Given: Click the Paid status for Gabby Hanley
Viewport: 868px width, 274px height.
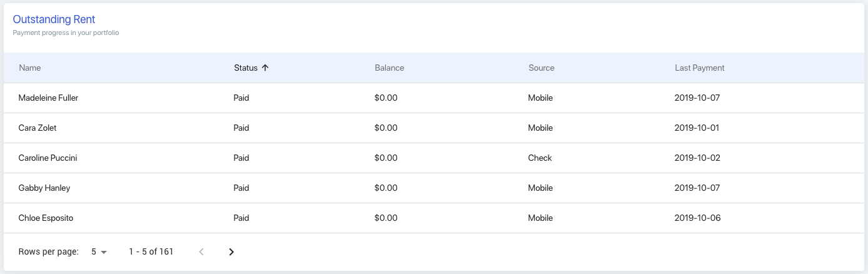Looking at the screenshot, I should [x=241, y=188].
